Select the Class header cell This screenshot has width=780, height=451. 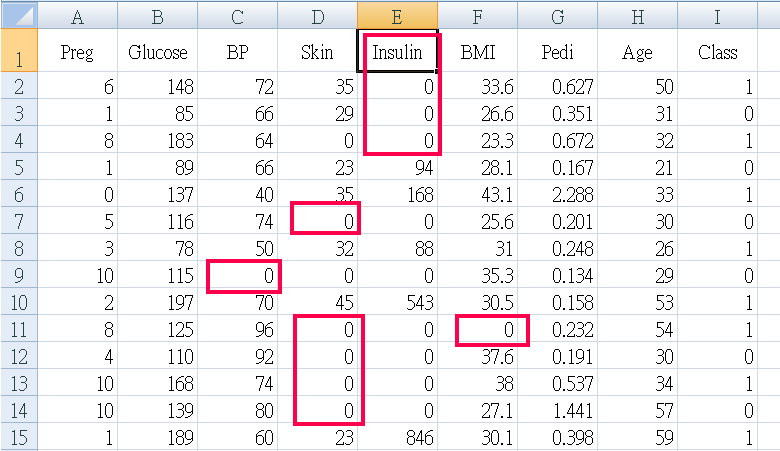pyautogui.click(x=717, y=51)
